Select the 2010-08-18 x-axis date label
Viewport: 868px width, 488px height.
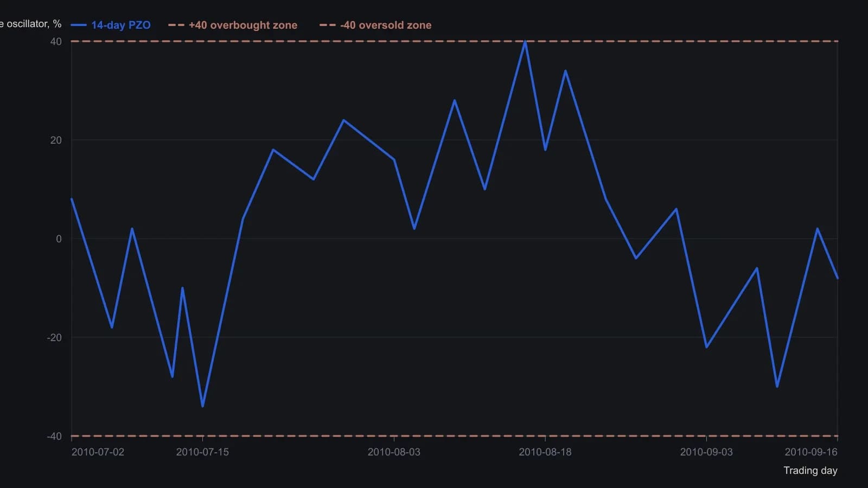(545, 452)
